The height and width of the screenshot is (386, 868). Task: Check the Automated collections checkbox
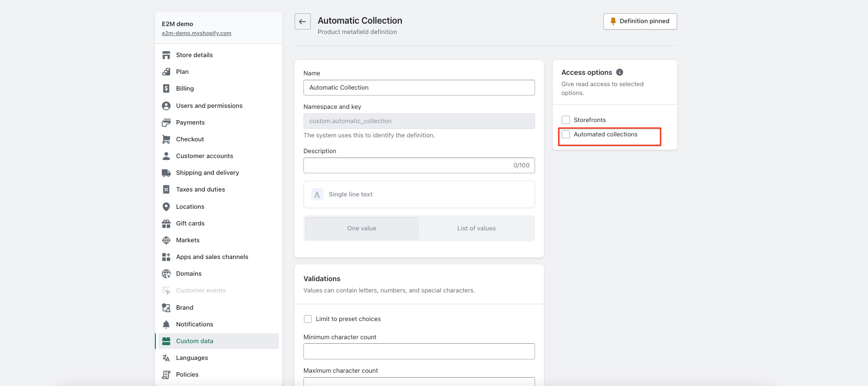tap(566, 134)
